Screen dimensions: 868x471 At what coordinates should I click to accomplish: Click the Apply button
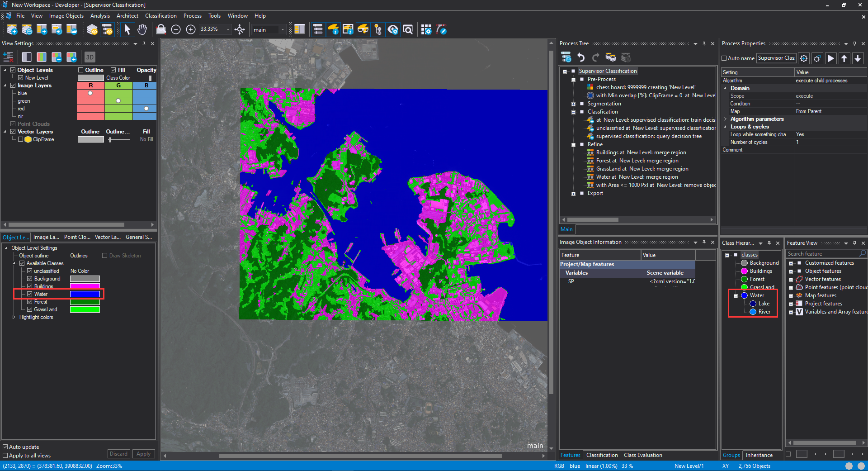click(143, 454)
